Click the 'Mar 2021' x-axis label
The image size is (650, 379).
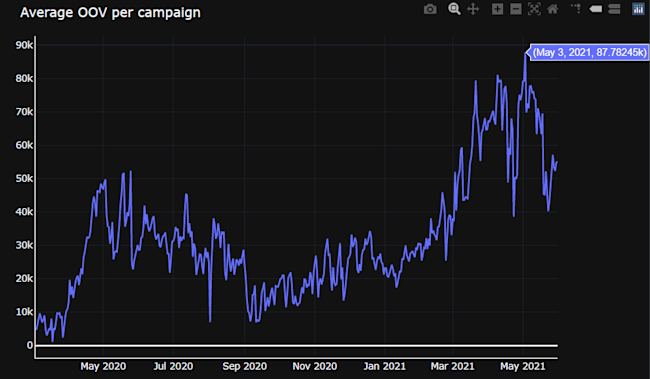click(x=452, y=367)
